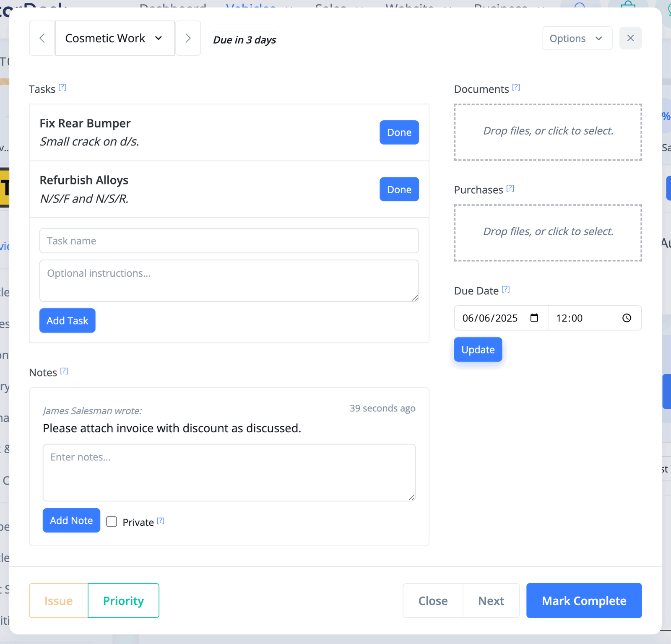The height and width of the screenshot is (644, 671).
Task: Open Due Date help tooltip icon
Action: click(x=506, y=289)
